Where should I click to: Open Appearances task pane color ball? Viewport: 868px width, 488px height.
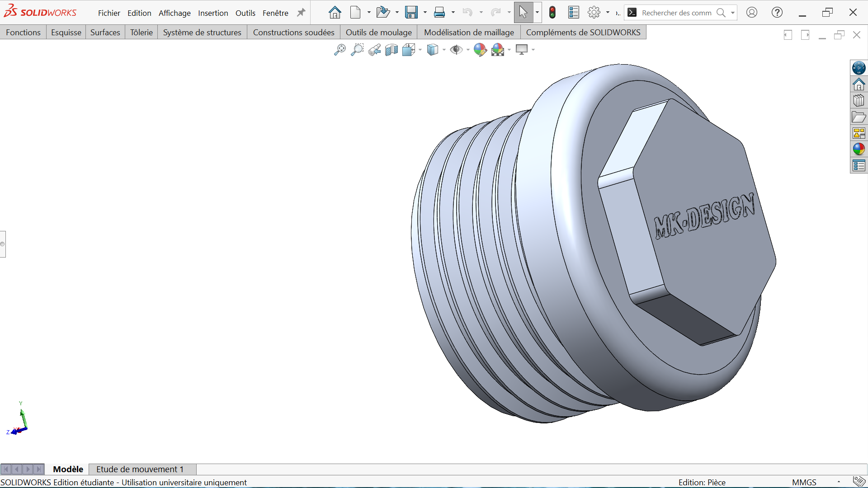pos(859,149)
